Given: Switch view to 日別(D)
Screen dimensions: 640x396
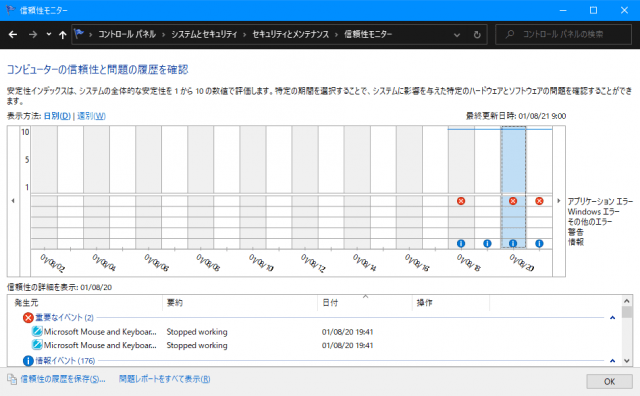Looking at the screenshot, I should (x=57, y=116).
